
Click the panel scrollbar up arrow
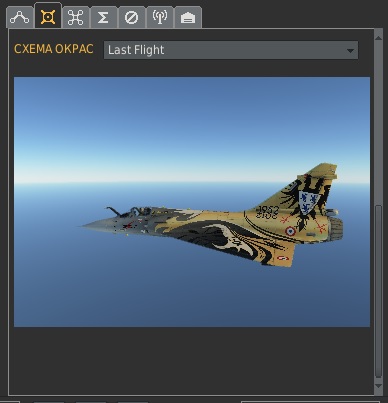[378, 38]
